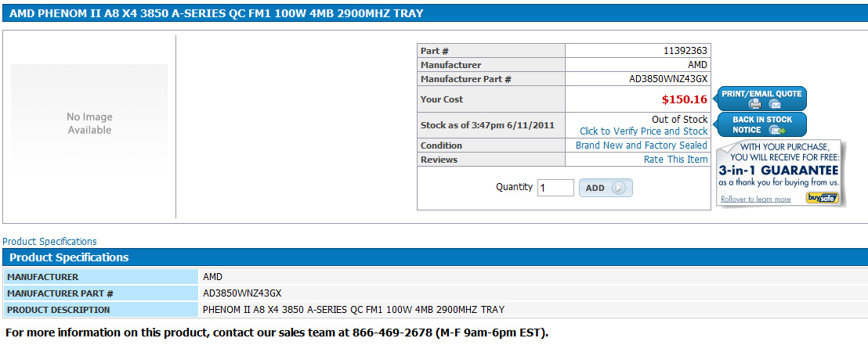Viewport: 868px width, 356px height.
Task: Click the 3-in-1 Guarantee banner
Action: [x=780, y=174]
